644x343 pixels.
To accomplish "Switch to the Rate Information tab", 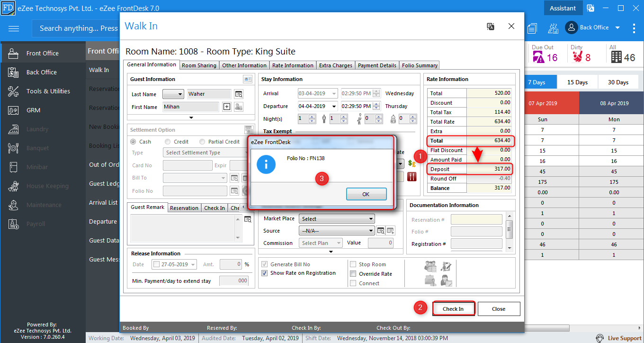I will tap(293, 65).
